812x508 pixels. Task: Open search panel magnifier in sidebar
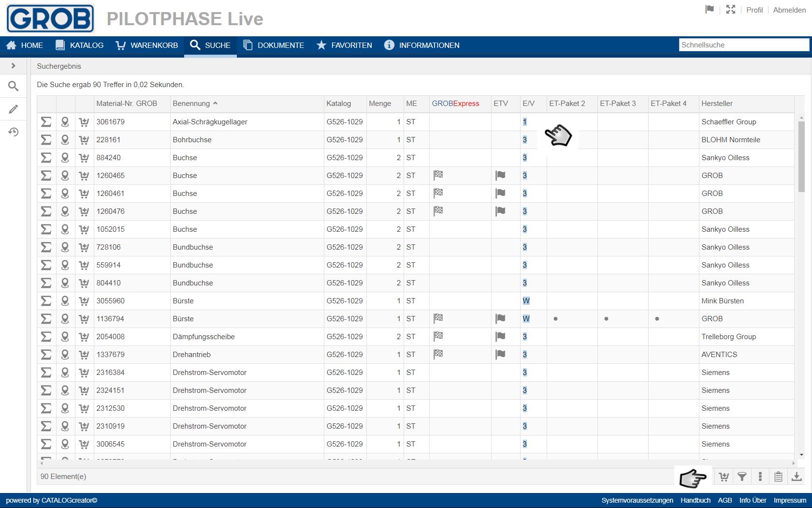[14, 86]
